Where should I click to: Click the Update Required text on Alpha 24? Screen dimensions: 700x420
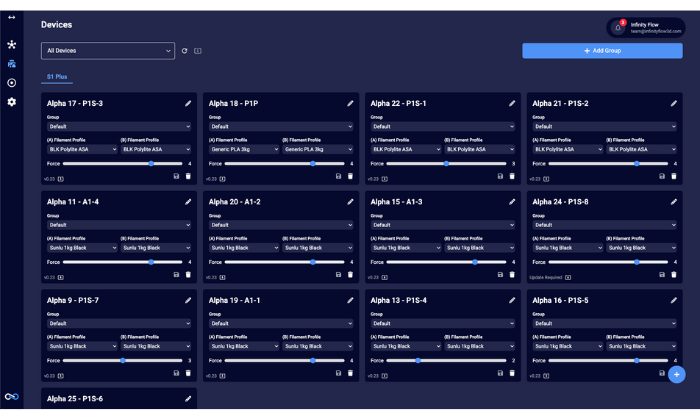pyautogui.click(x=546, y=278)
